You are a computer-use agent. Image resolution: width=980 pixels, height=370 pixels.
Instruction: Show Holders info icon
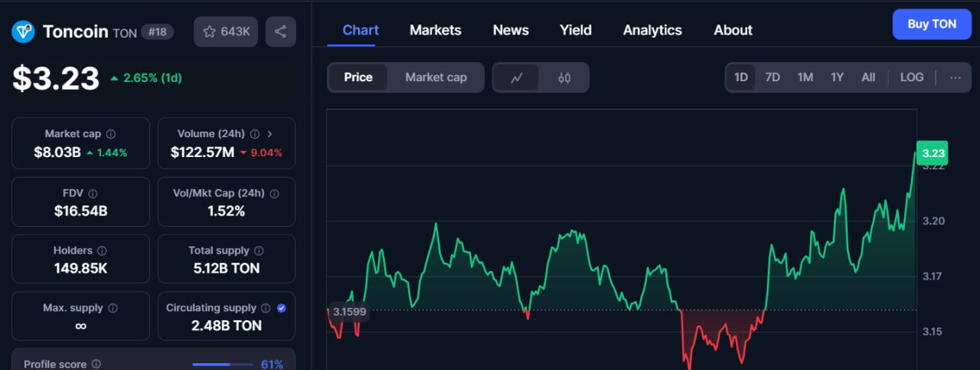(102, 250)
